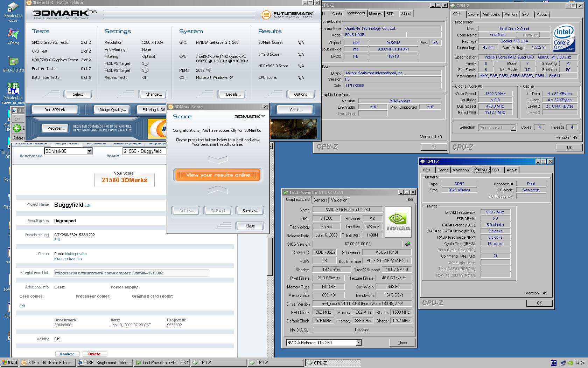
Task: Click the BIOS save icon in GPU-Z
Action: (x=407, y=244)
